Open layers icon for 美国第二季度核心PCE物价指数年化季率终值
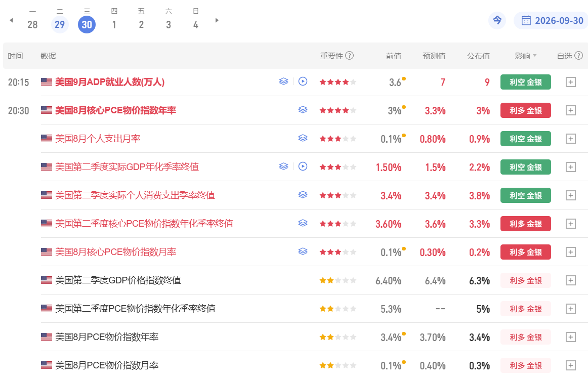Screen dimensions: 588x378 coord(303,223)
